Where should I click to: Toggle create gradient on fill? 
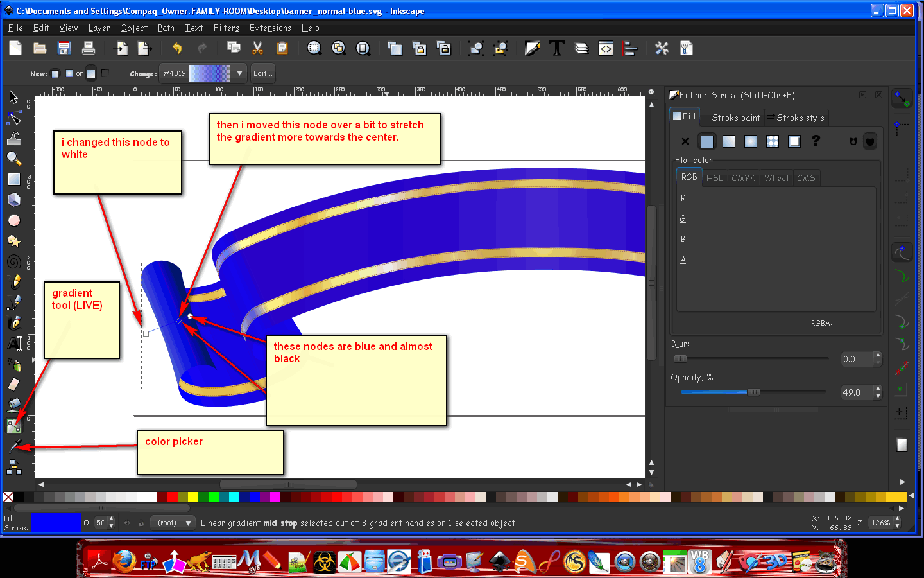click(91, 73)
